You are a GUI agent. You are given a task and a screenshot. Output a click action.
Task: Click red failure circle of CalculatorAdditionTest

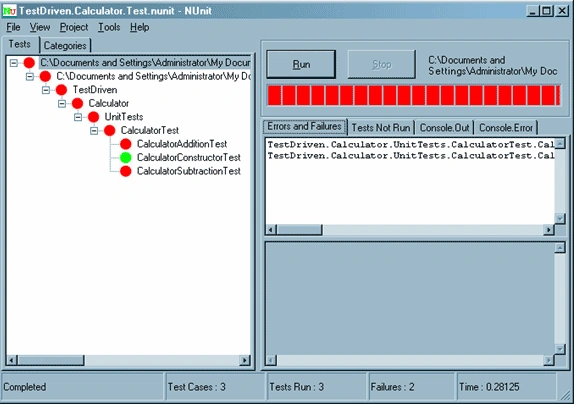(x=126, y=144)
